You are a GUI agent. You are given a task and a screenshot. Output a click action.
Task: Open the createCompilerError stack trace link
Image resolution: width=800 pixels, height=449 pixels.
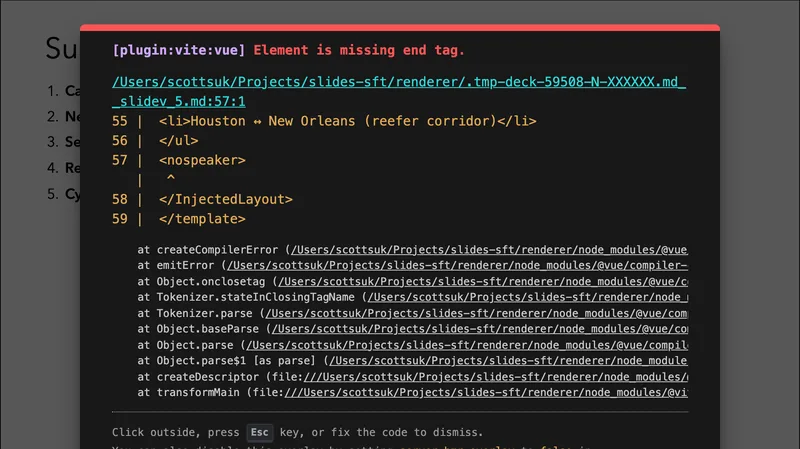[488, 249]
